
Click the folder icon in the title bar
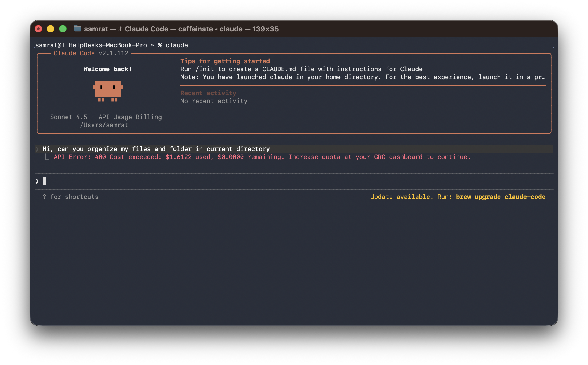(77, 28)
